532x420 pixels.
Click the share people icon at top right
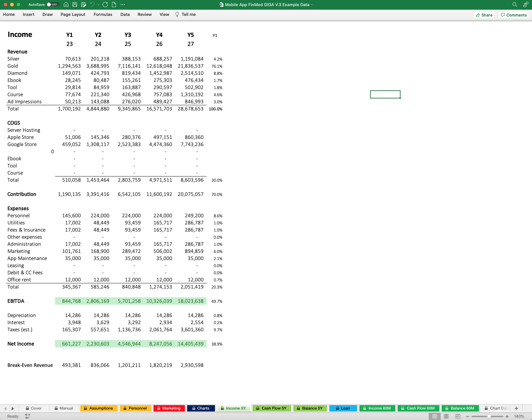tap(526, 5)
